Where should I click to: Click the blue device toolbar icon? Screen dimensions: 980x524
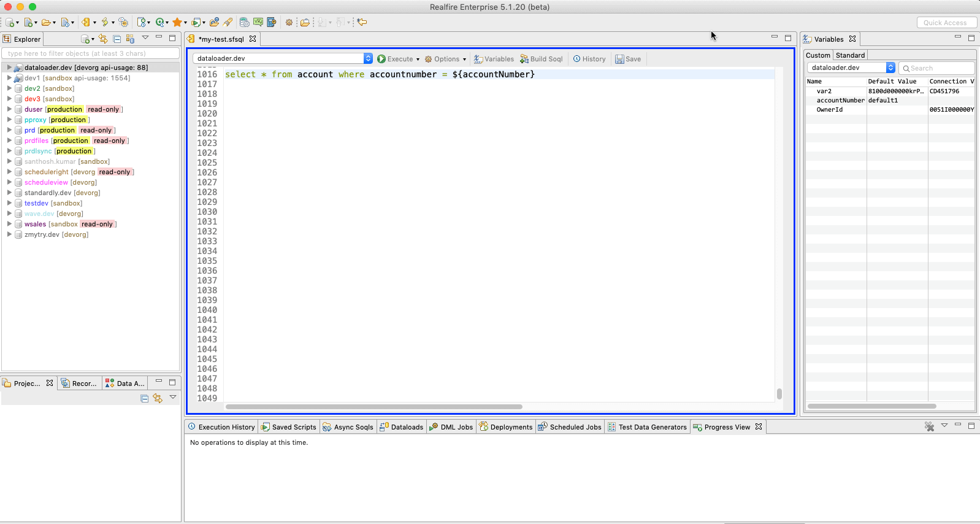tap(272, 22)
